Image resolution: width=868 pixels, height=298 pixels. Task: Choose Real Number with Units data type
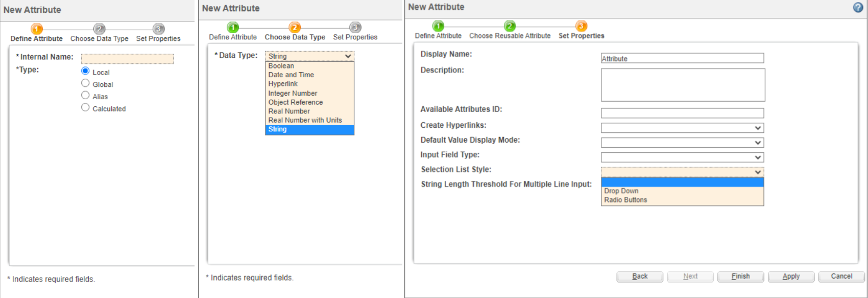tap(309, 120)
